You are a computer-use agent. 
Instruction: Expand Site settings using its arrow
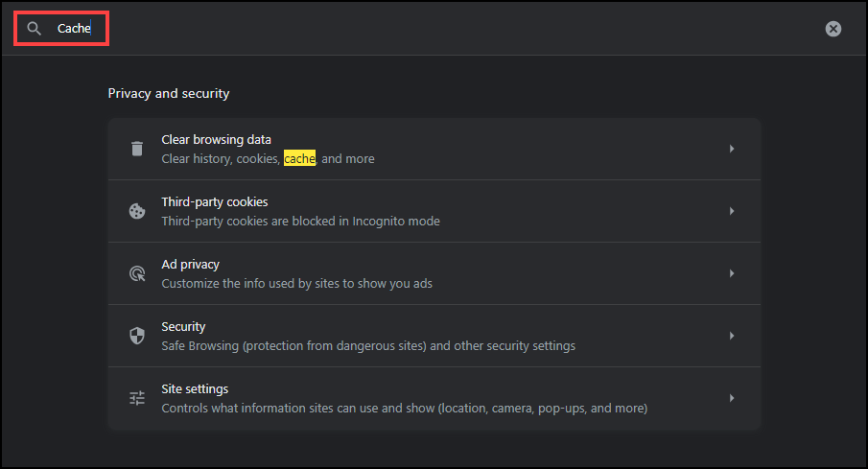[x=732, y=398]
